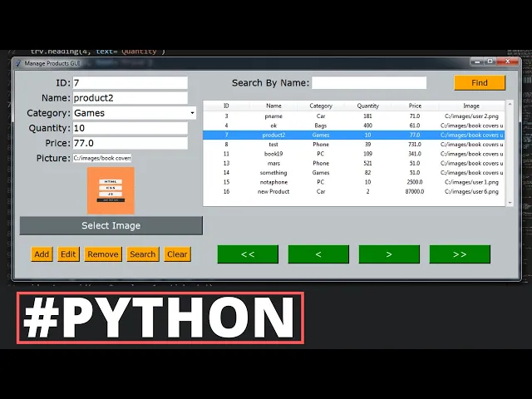
Task: Select the row named test
Action: tap(353, 144)
